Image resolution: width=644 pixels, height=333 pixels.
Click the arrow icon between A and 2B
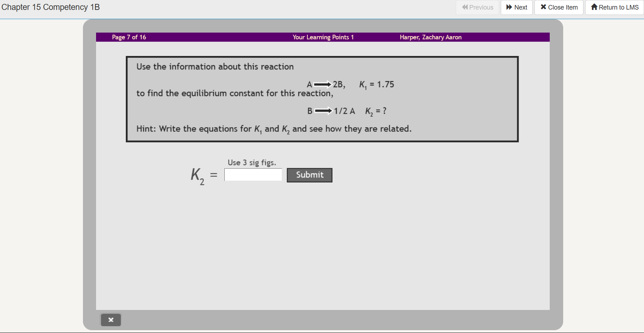(322, 84)
